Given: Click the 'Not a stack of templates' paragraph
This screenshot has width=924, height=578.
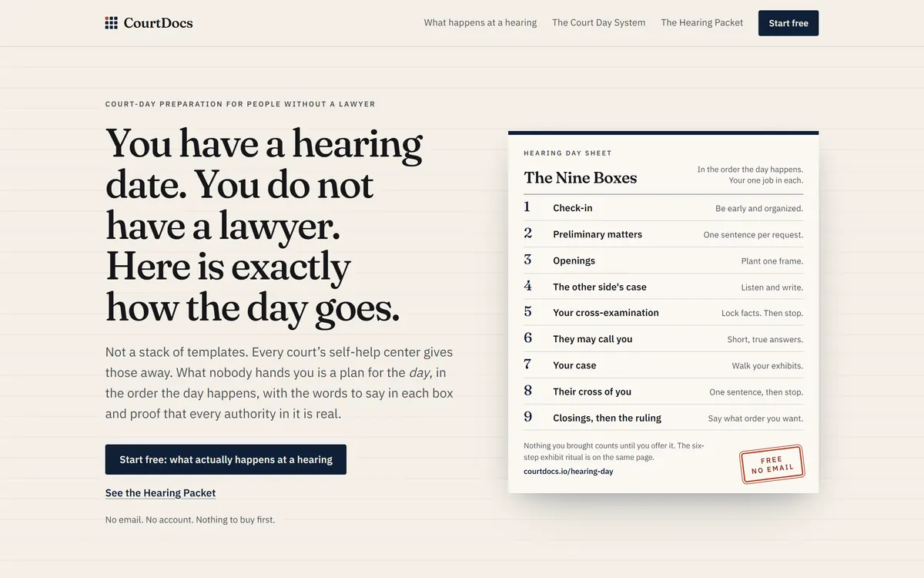Looking at the screenshot, I should (x=280, y=383).
